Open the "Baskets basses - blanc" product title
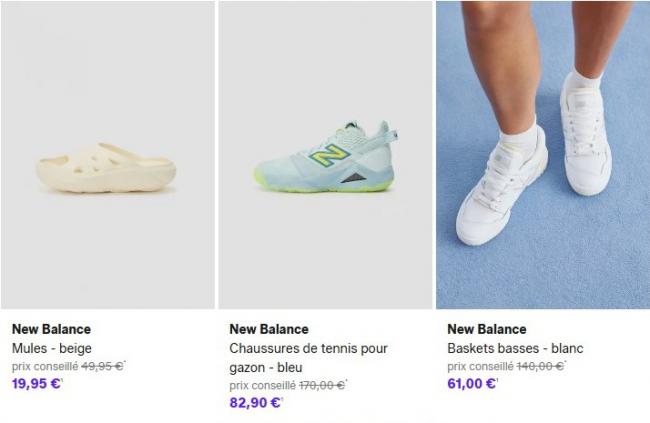Viewport: 650px width, 423px height. (515, 348)
